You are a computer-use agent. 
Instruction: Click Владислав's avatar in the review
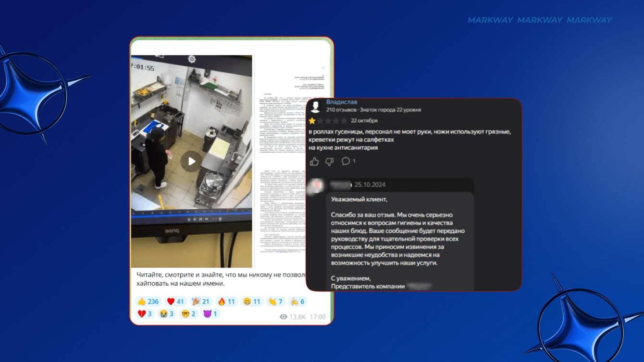tap(315, 107)
